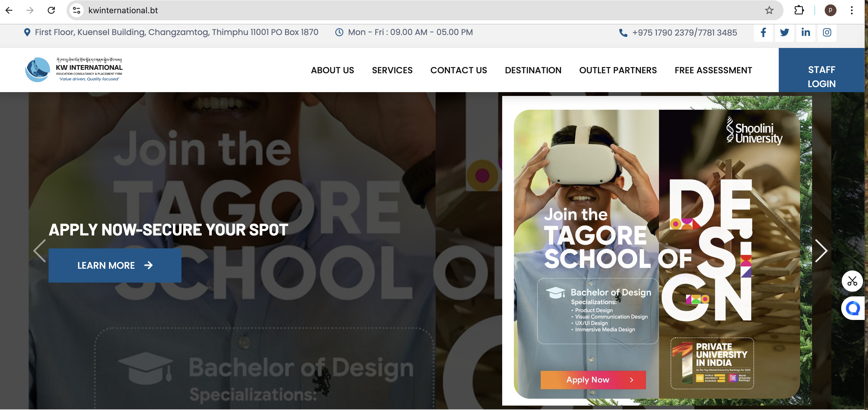Open the LinkedIn social icon
Image resolution: width=868 pixels, height=410 pixels.
806,33
